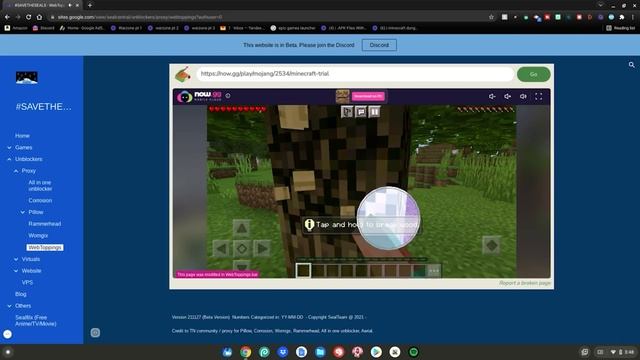Go back in Chrome browser
The width and height of the screenshot is (640, 360).
click(7, 17)
